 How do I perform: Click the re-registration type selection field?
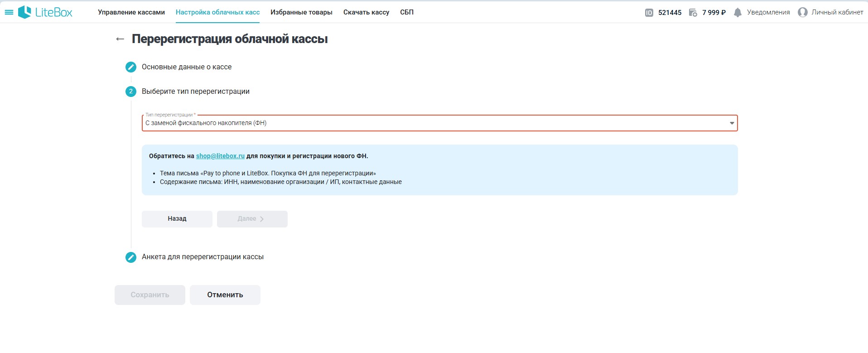pyautogui.click(x=435, y=123)
